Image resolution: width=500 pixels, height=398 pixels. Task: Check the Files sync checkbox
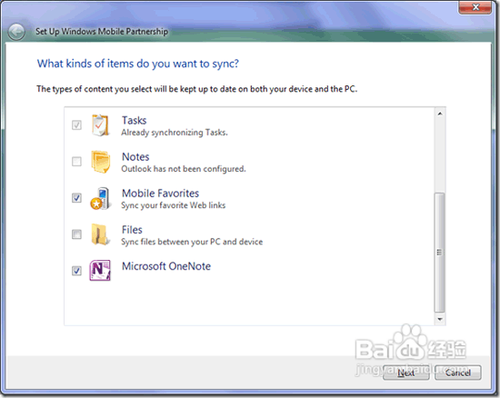coord(77,234)
